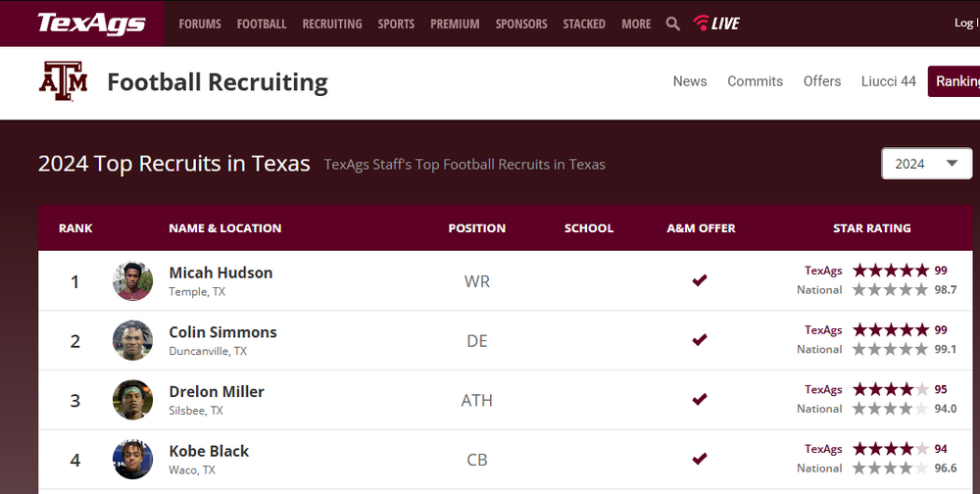Click A&M offer checkmark for Micah Hudson
The height and width of the screenshot is (494, 980).
700,281
